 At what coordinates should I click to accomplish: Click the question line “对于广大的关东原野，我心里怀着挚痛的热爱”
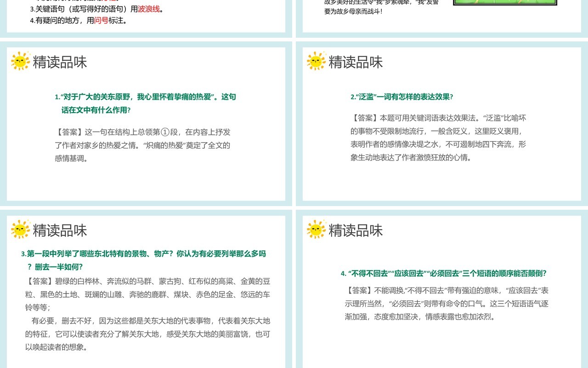[145, 97]
